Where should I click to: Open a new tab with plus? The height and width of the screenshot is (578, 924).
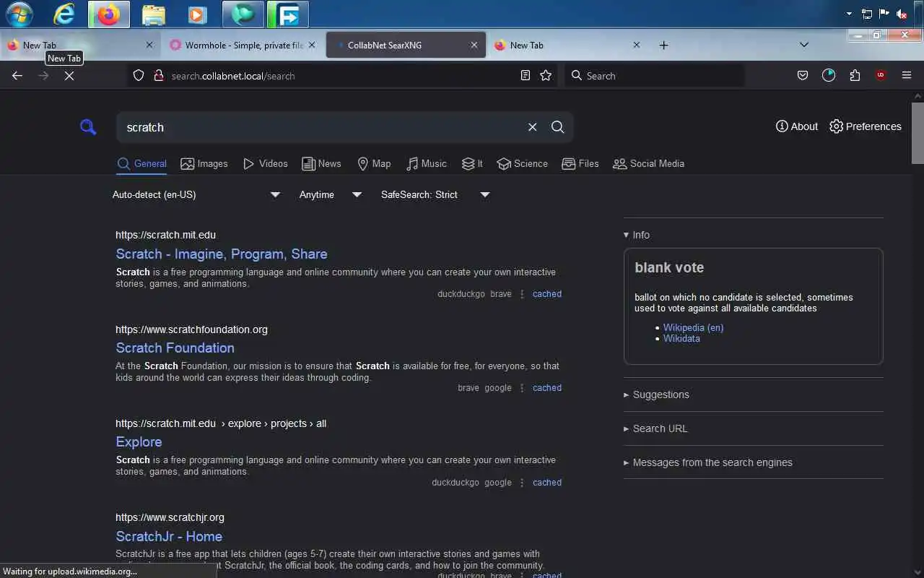pos(663,45)
